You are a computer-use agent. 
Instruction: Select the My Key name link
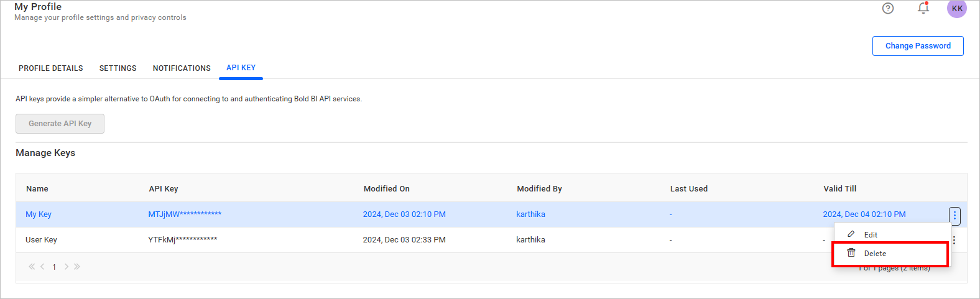(39, 214)
